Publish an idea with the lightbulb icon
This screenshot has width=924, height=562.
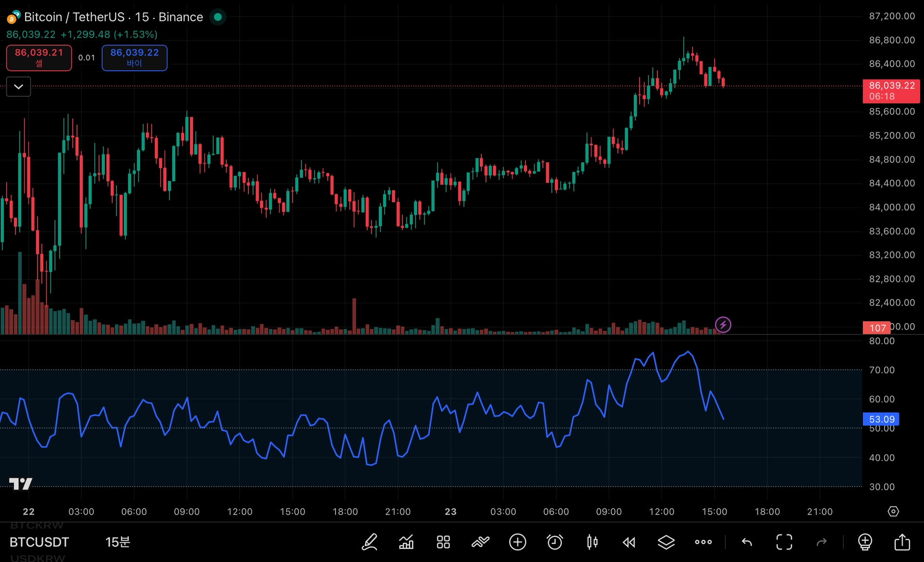click(865, 542)
